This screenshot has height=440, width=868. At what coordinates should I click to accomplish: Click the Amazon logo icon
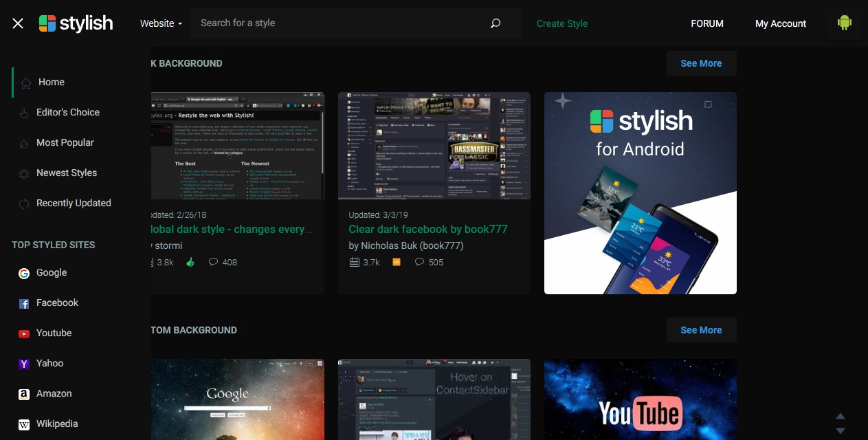(24, 394)
